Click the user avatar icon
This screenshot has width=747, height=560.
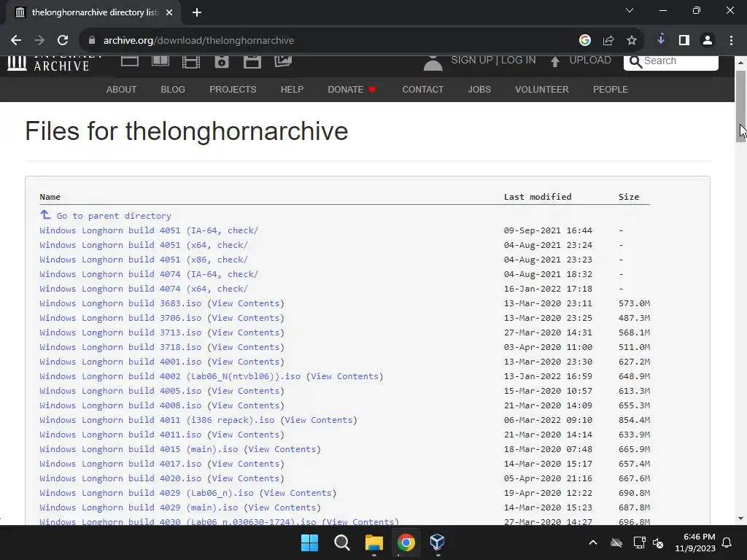(433, 63)
